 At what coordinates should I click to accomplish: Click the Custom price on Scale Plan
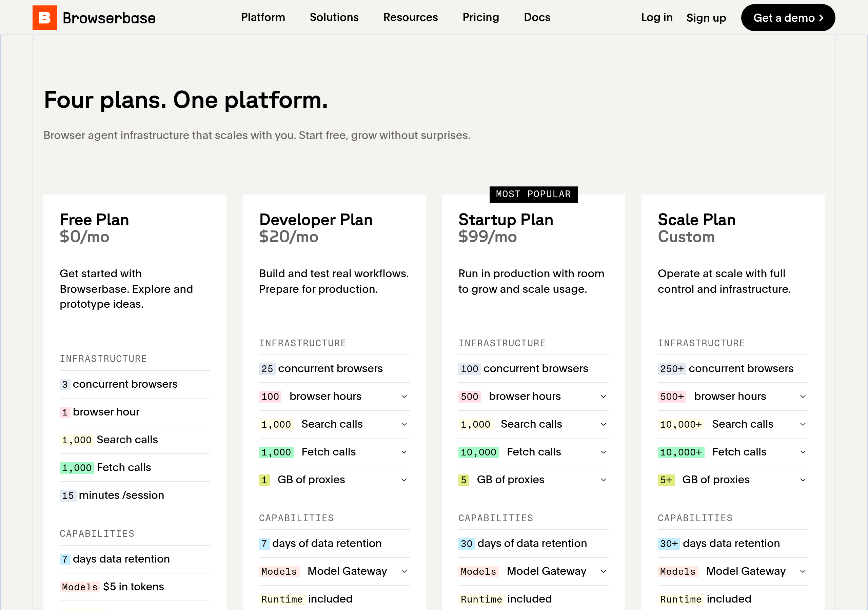pyautogui.click(x=687, y=237)
